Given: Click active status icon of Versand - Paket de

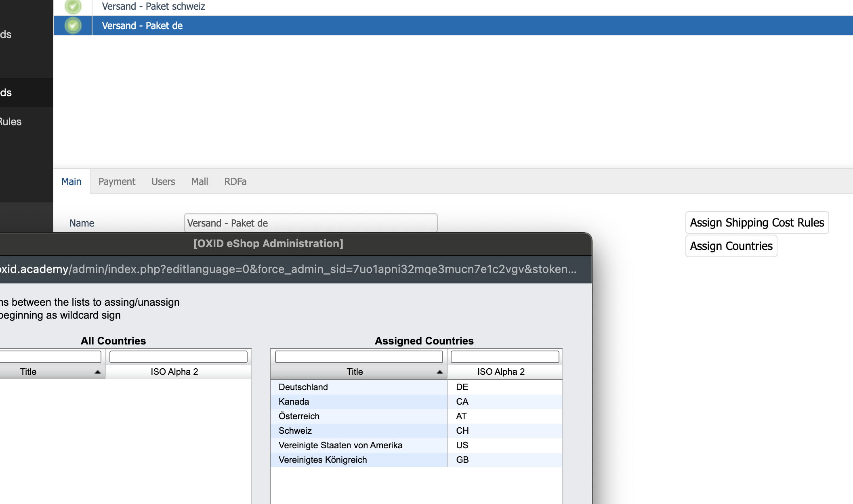Looking at the screenshot, I should click(x=73, y=25).
